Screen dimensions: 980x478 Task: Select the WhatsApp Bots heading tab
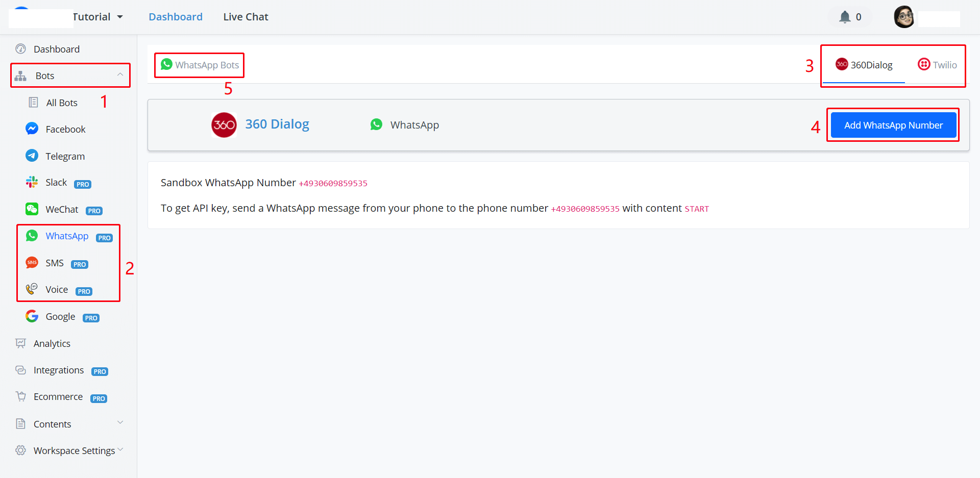[200, 65]
